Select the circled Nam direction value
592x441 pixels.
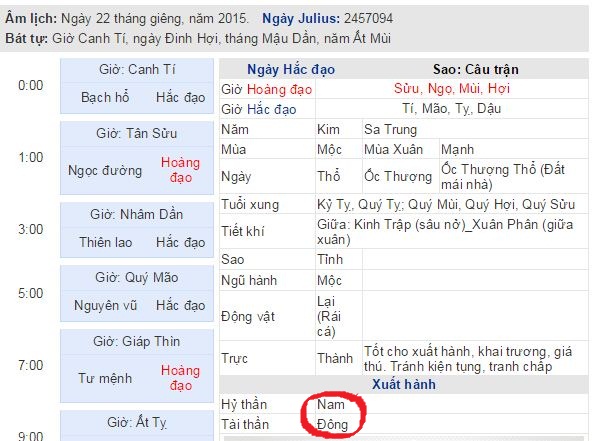coord(331,404)
